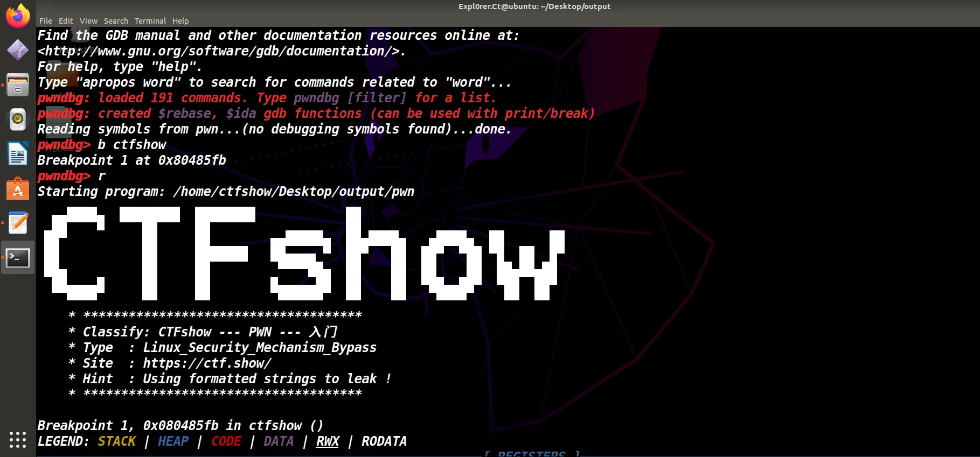Open the File menu
The height and width of the screenshot is (457, 980).
[x=46, y=21]
